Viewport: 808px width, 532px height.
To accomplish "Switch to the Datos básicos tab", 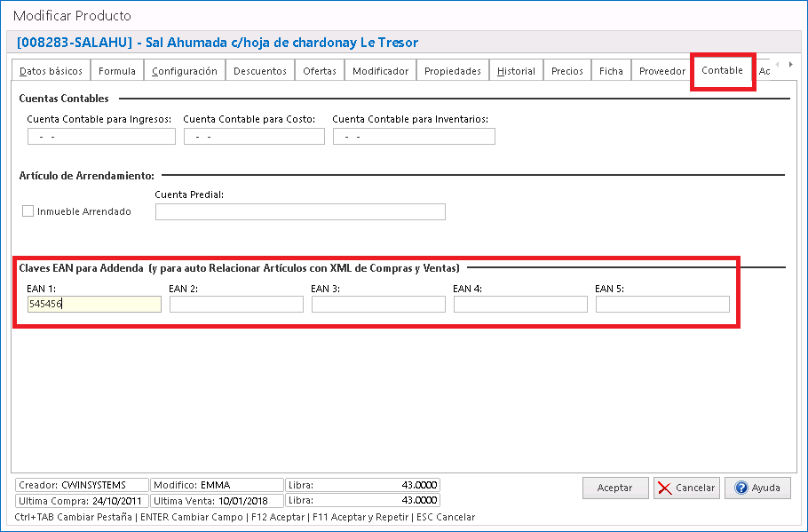I will point(51,71).
